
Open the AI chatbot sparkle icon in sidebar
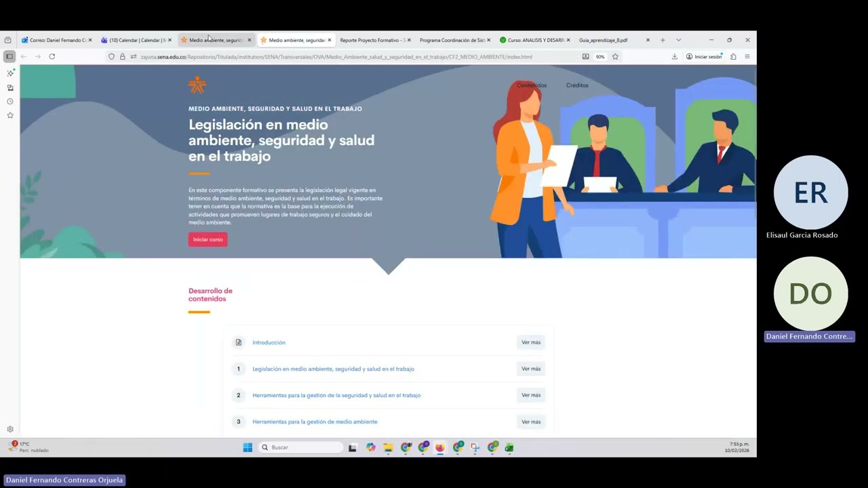[10, 73]
